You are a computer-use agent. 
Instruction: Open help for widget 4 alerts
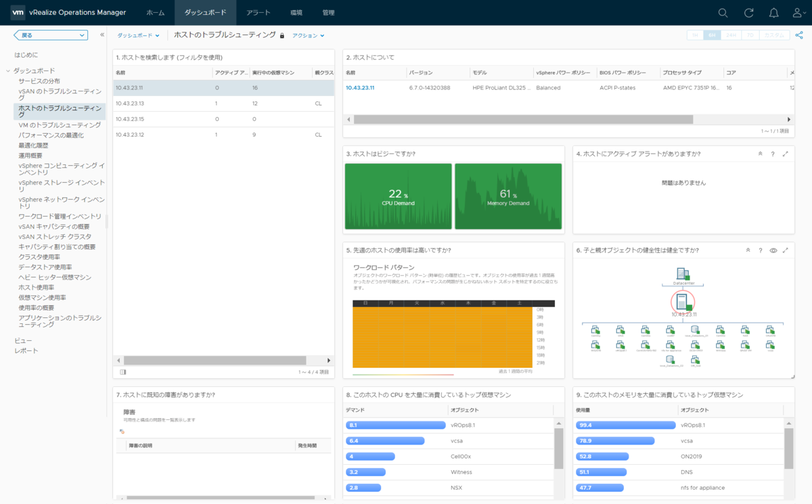tap(773, 154)
